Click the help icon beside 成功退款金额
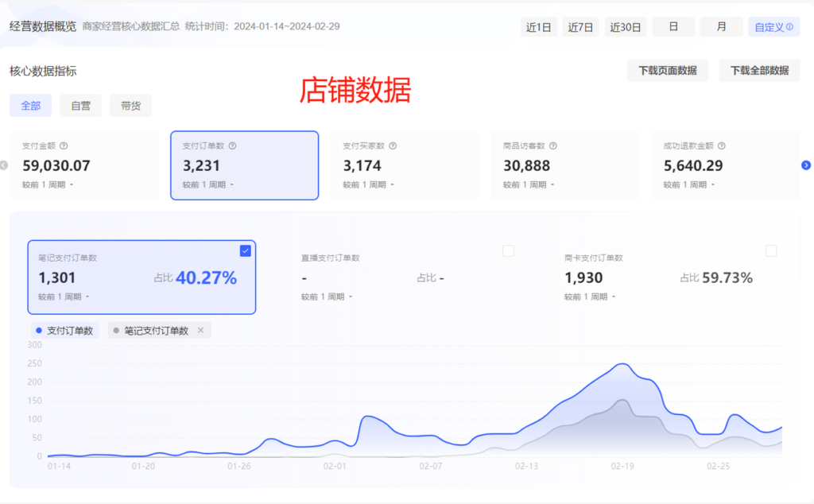The height and width of the screenshot is (504, 814). pos(722,145)
